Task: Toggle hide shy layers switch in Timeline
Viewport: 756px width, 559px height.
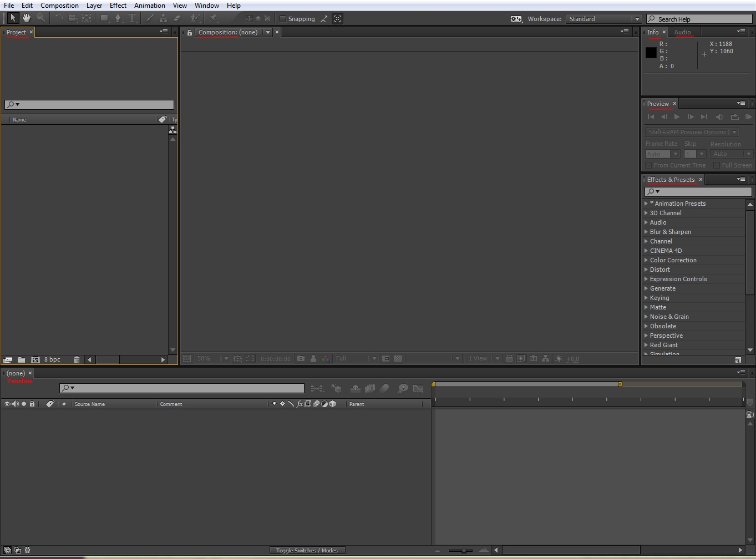Action: click(356, 389)
